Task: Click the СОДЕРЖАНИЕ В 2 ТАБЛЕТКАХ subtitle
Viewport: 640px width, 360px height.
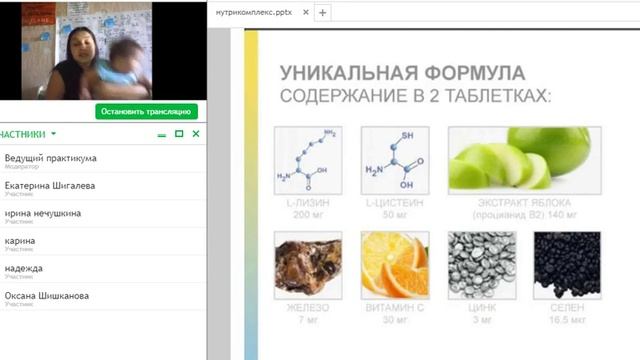Action: tap(416, 96)
